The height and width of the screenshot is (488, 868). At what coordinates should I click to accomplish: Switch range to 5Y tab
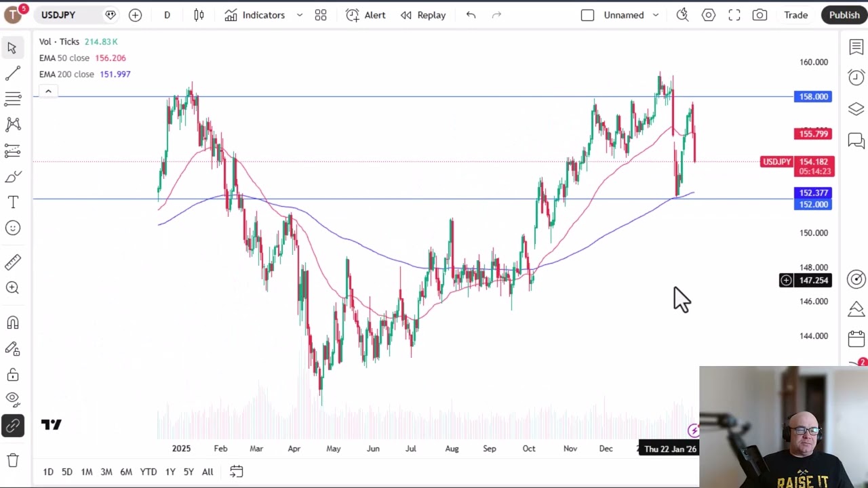(x=189, y=472)
